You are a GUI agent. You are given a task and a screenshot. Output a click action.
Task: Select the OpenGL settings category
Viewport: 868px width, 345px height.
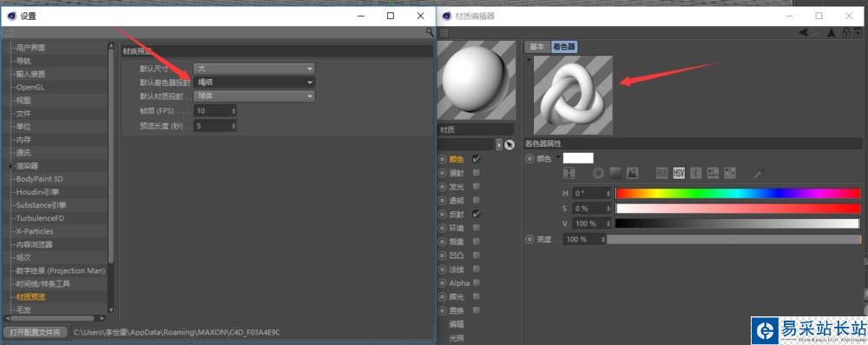(x=30, y=87)
